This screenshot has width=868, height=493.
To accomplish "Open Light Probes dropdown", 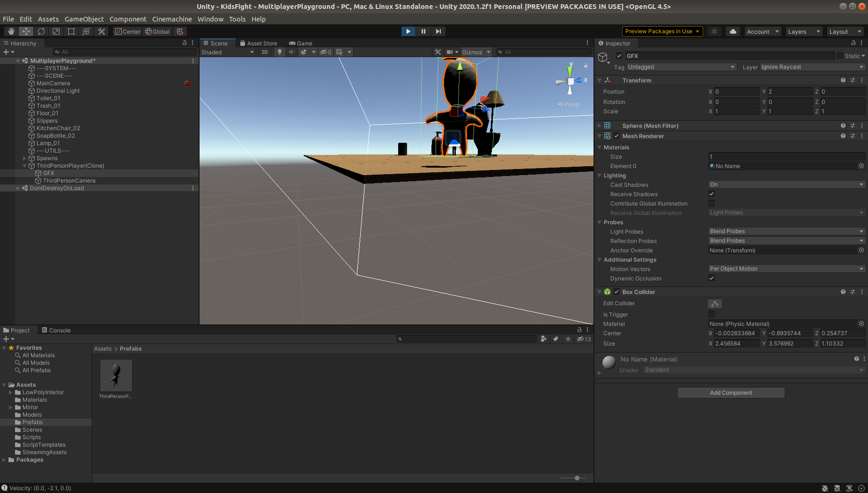I will tap(786, 231).
